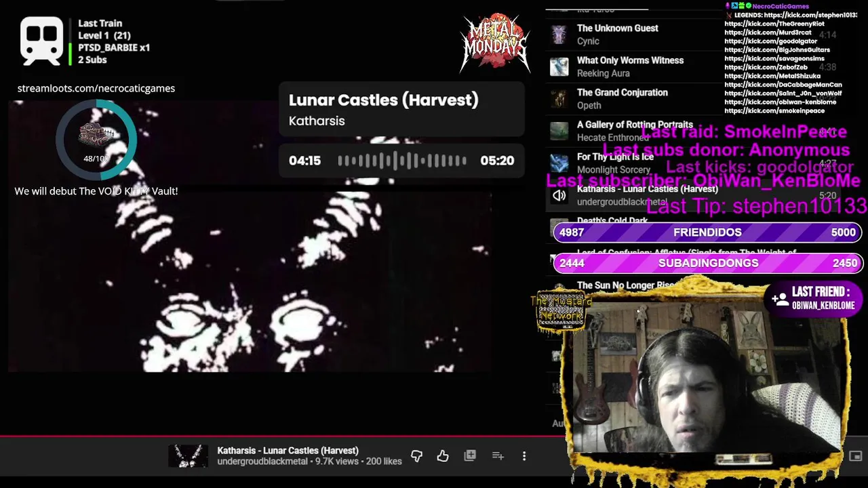Click the 05:20 total duration label
Viewport: 868px width, 488px height.
click(x=497, y=161)
